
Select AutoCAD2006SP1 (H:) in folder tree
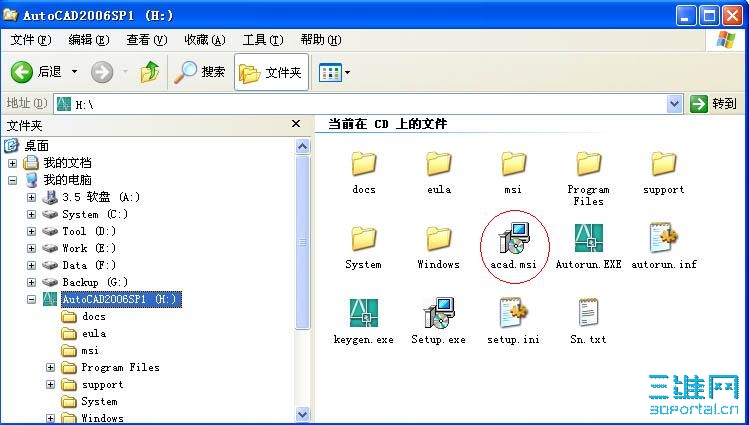(121, 299)
